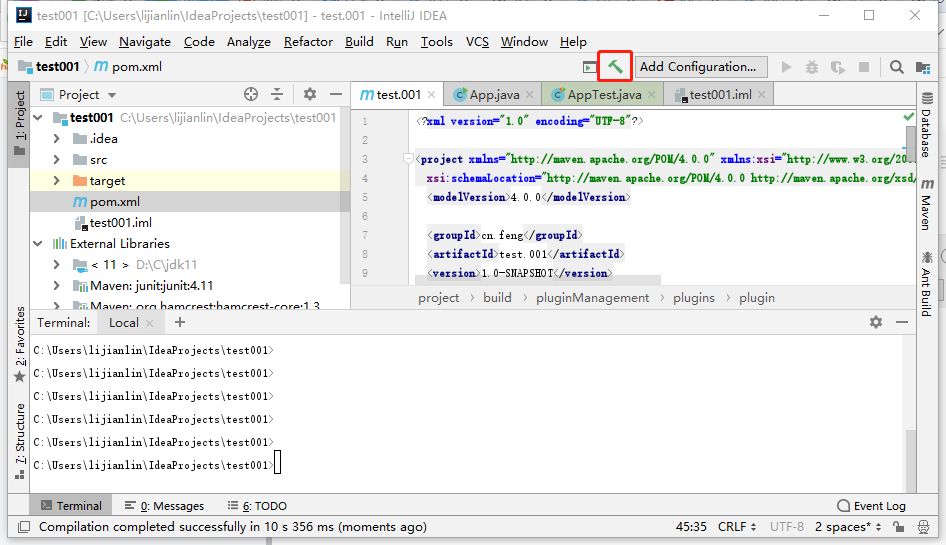Open the Maven side tool window
Screen dimensions: 946x545
927,205
